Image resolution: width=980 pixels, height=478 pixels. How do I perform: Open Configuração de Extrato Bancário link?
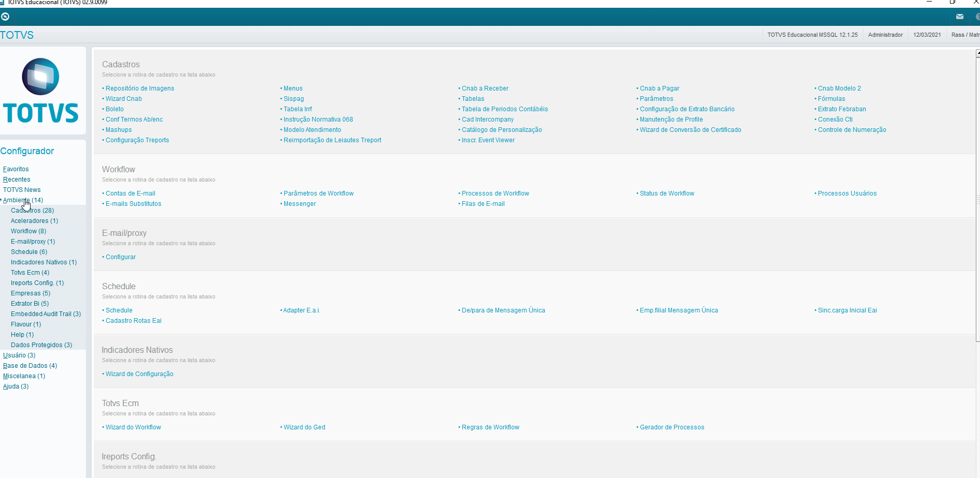pos(687,109)
